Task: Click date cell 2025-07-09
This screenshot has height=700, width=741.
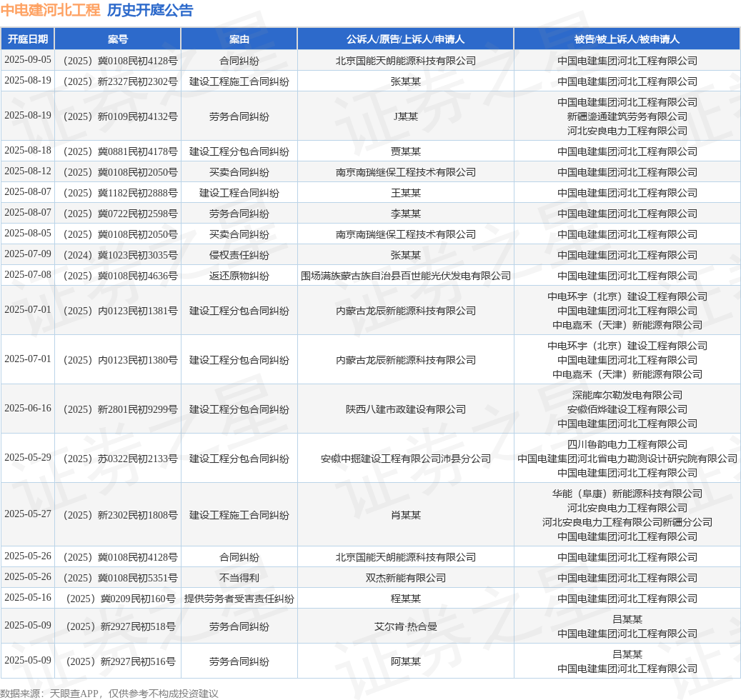Action: [28, 254]
